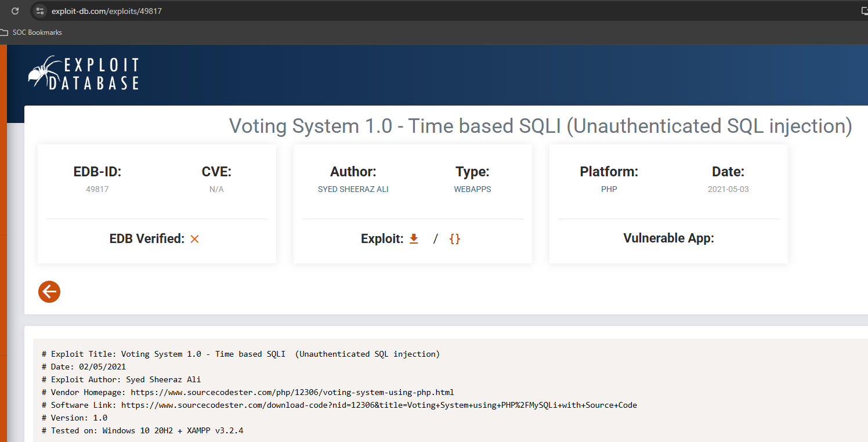Click the Voting System 1.0 page title
The height and width of the screenshot is (442, 868).
(x=540, y=126)
